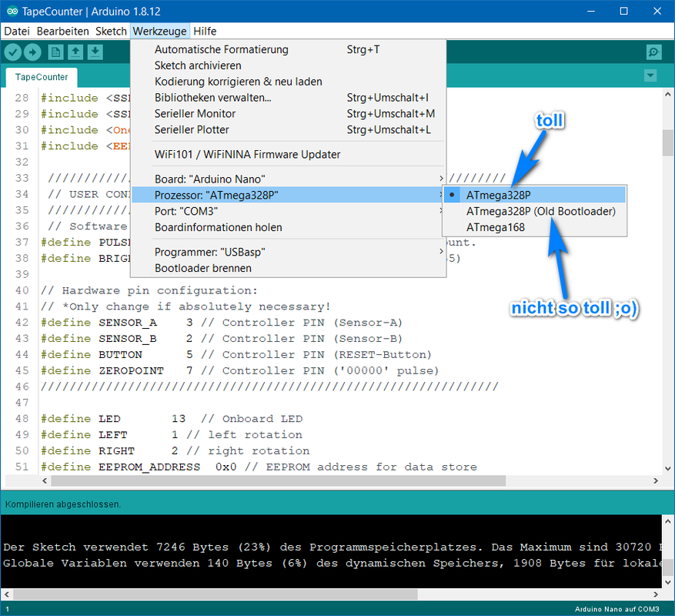Click the console horizontal scrollbar thumb
The height and width of the screenshot is (616, 675).
pos(216,594)
